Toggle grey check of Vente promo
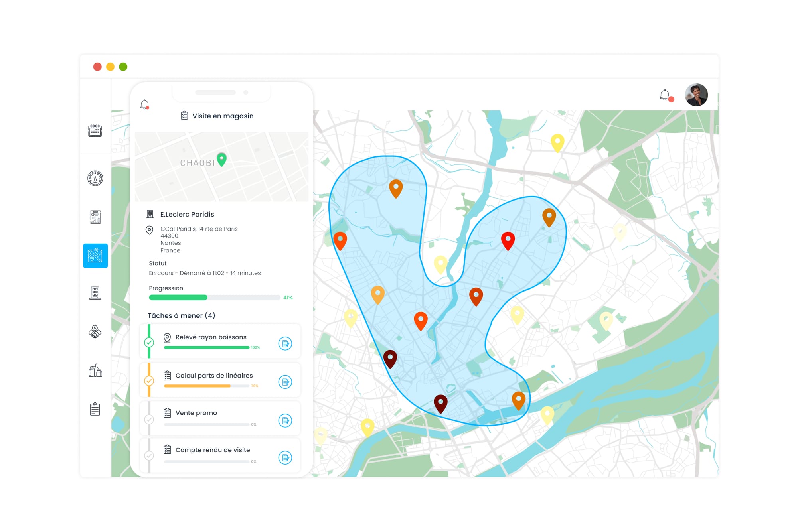Image resolution: width=798 pixels, height=532 pixels. tap(149, 419)
